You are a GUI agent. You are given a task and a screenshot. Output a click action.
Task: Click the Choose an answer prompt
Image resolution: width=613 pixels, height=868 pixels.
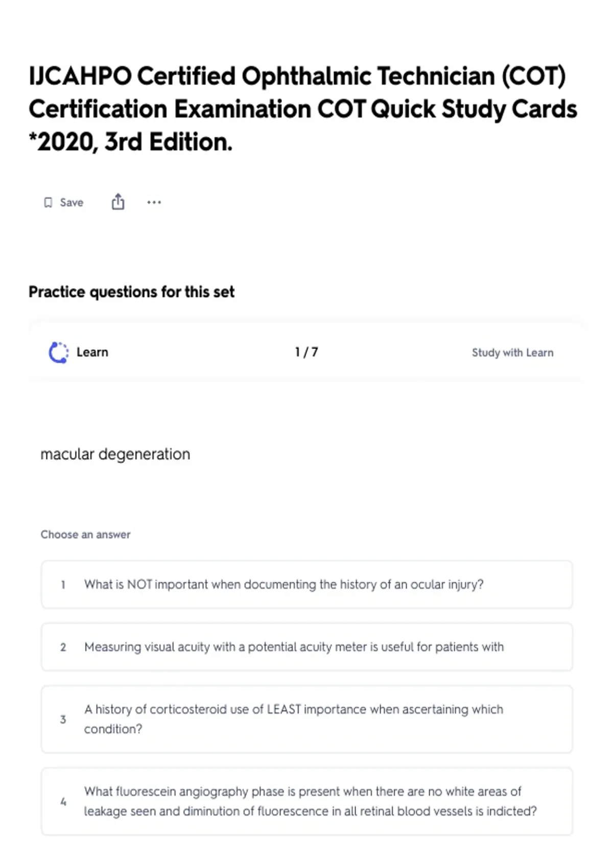[x=86, y=535]
